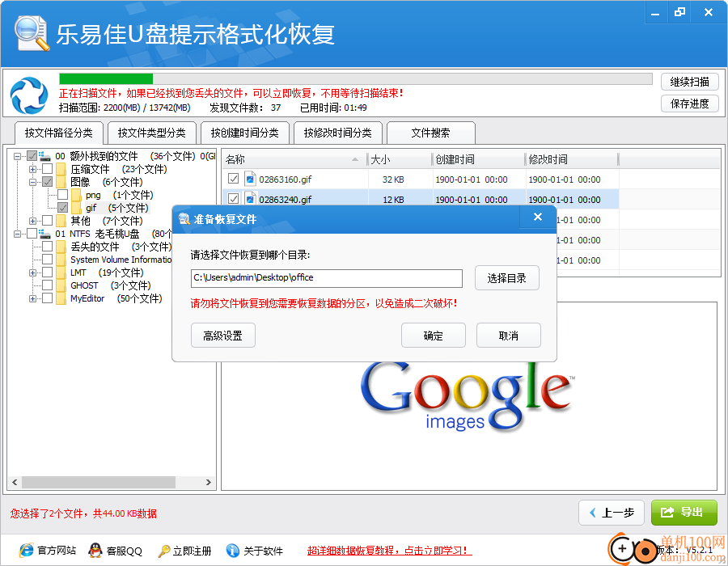This screenshot has height=566, width=728.
Task: Click the folder icon of 图像
Action: click(x=61, y=182)
